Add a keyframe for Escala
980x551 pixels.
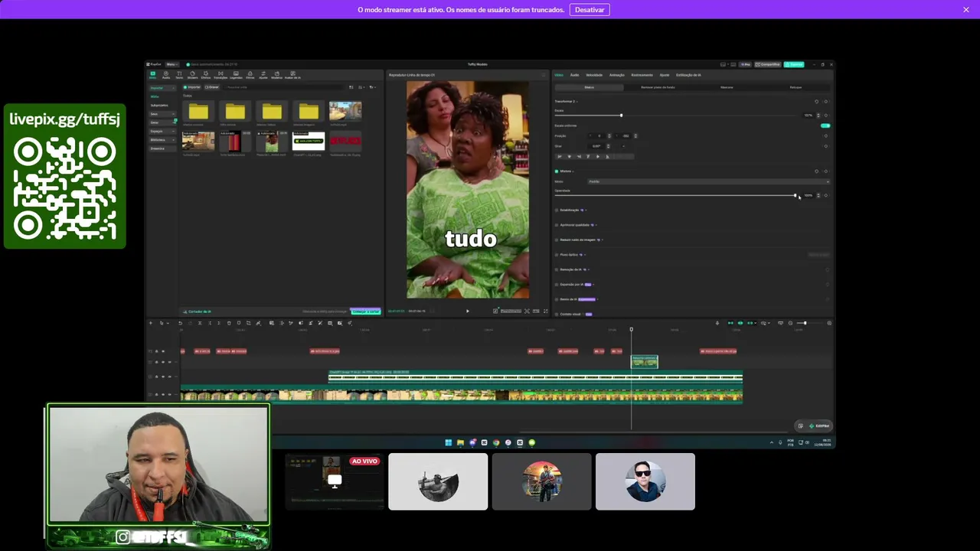825,116
